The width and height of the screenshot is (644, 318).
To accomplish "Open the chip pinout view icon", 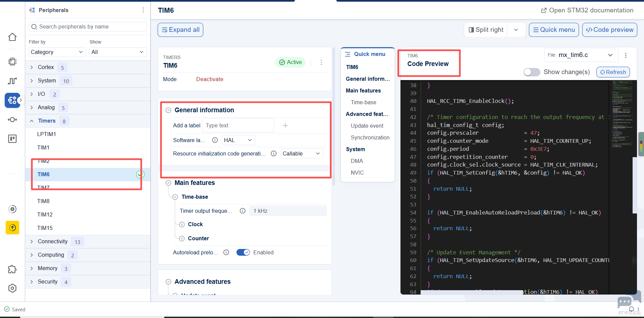I will pyautogui.click(x=12, y=62).
